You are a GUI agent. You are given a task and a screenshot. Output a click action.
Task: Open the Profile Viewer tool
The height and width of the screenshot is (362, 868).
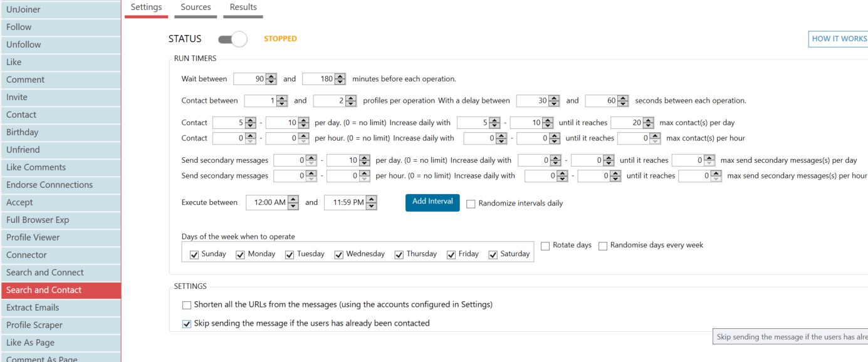pos(60,237)
